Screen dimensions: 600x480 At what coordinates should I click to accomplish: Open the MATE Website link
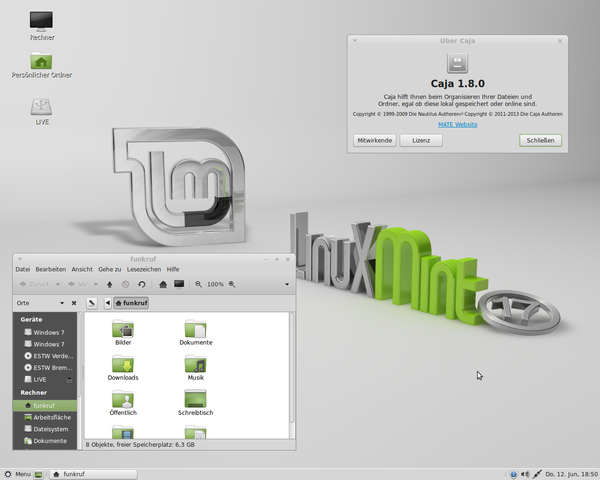[457, 125]
